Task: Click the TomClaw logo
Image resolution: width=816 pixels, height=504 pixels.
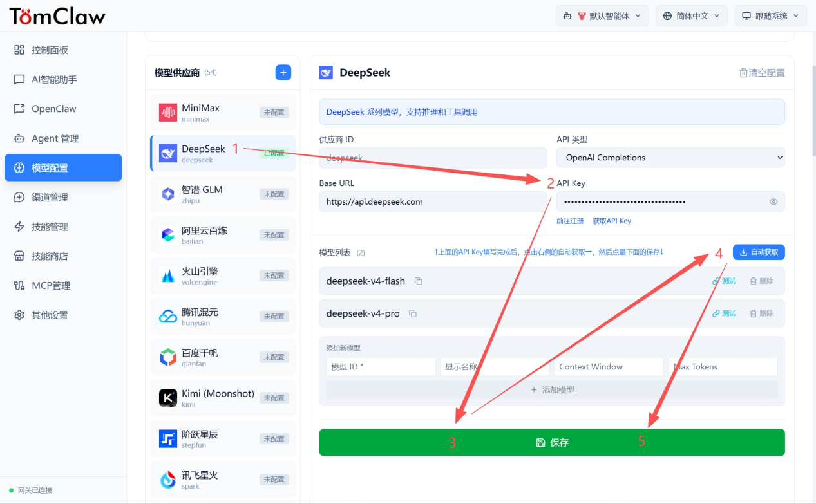Action: click(x=57, y=16)
